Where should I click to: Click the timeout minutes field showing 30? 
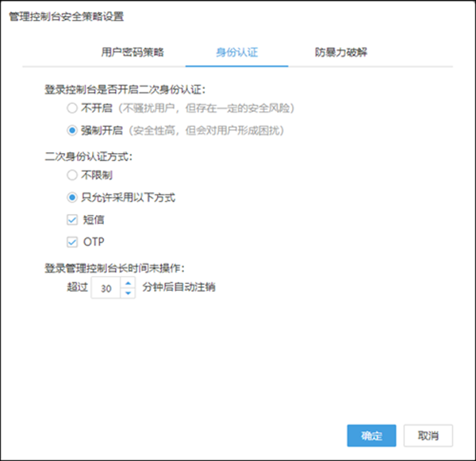[x=106, y=287]
